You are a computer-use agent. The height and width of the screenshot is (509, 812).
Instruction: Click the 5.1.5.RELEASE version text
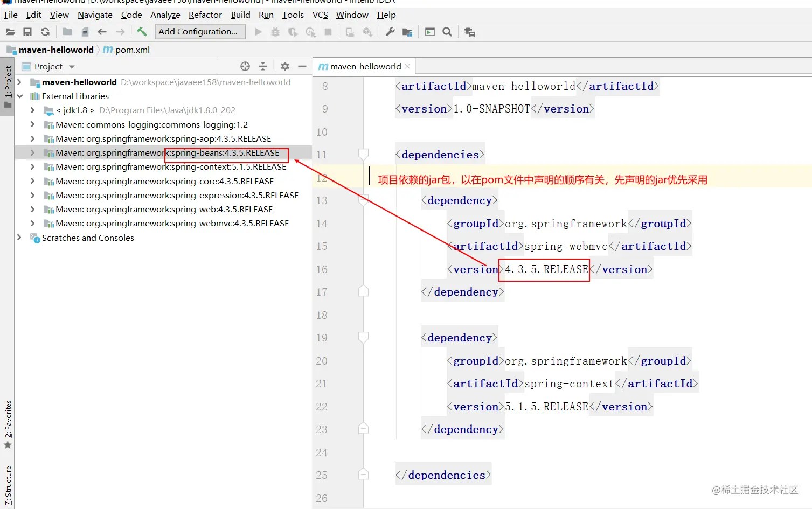547,407
